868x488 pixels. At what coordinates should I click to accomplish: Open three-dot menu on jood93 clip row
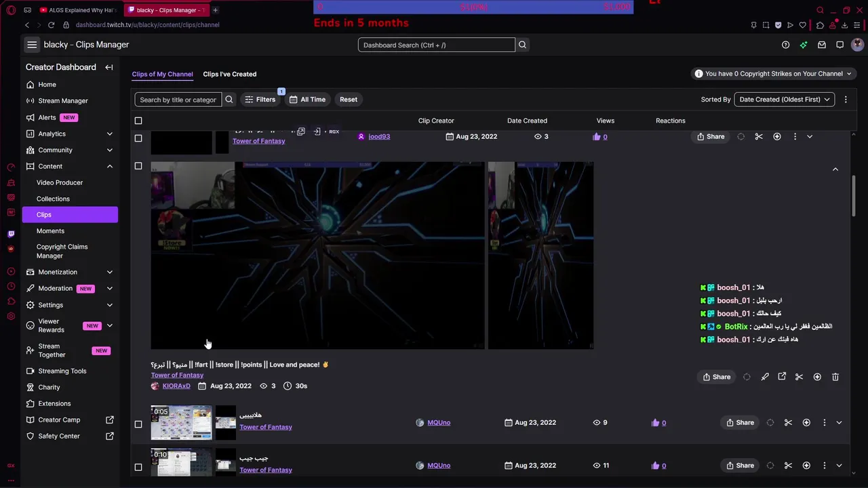795,136
